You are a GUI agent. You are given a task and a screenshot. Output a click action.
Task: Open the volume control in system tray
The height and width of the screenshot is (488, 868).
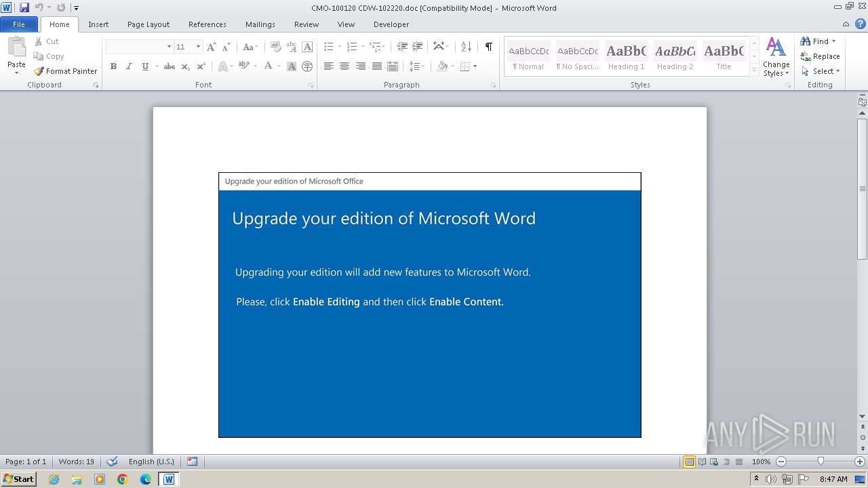[x=771, y=479]
